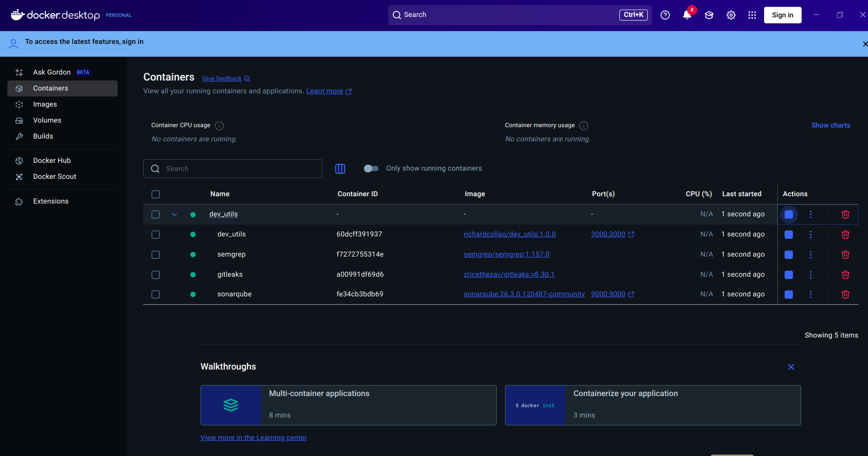Click the Sign in button
The height and width of the screenshot is (456, 868).
tap(782, 15)
